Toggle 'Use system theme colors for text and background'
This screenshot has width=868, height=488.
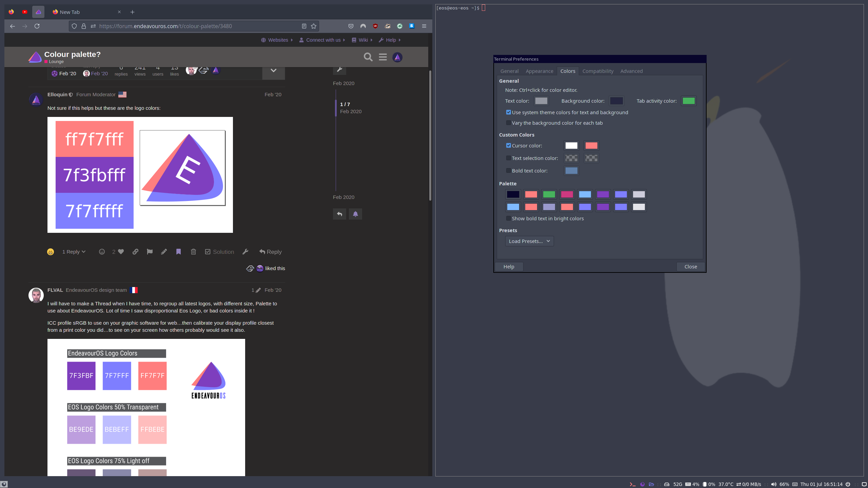pyautogui.click(x=508, y=112)
